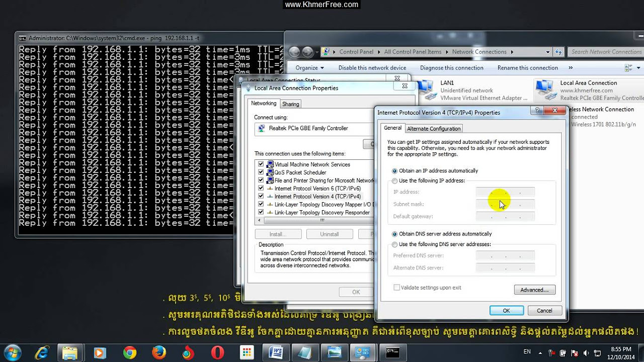Click Cancel in IPv4 Properties dialog
Viewport: 644px width, 362px height.
(544, 311)
